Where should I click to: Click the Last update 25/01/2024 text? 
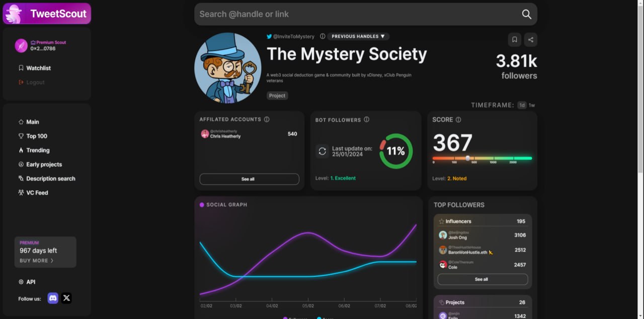352,151
